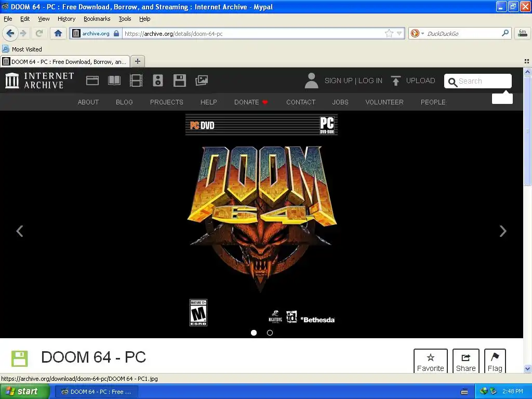The image size is (532, 399).
Task: Open the History menu
Action: [x=66, y=19]
